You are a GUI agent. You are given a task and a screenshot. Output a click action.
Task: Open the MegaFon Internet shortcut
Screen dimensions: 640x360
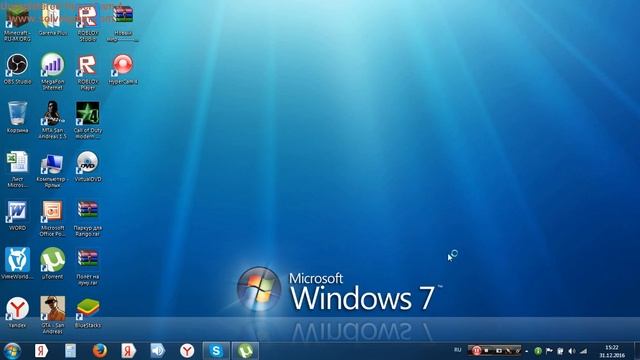pos(52,70)
